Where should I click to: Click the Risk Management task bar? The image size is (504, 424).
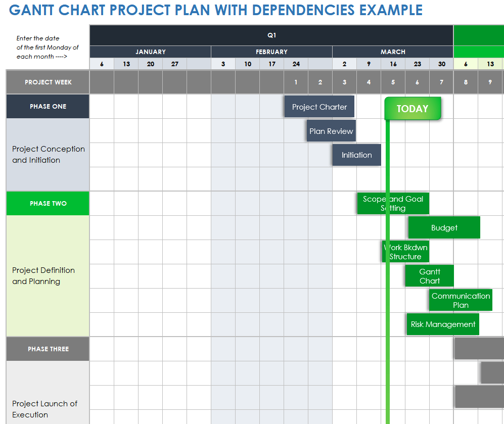(x=443, y=324)
